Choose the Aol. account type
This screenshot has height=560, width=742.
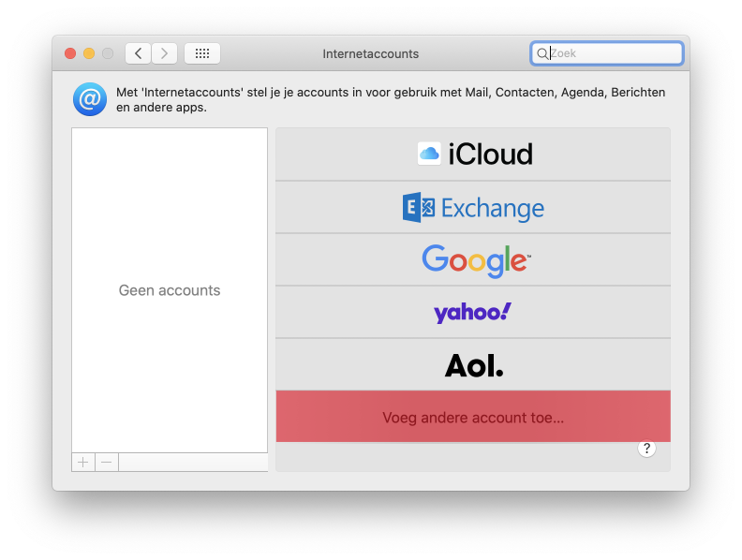(x=473, y=365)
